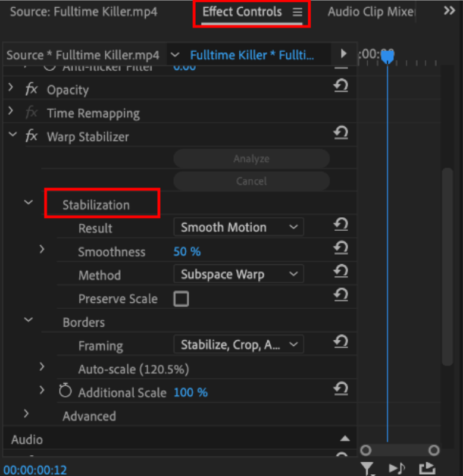Reset the Framing parameter
463x476 pixels.
pyautogui.click(x=340, y=342)
